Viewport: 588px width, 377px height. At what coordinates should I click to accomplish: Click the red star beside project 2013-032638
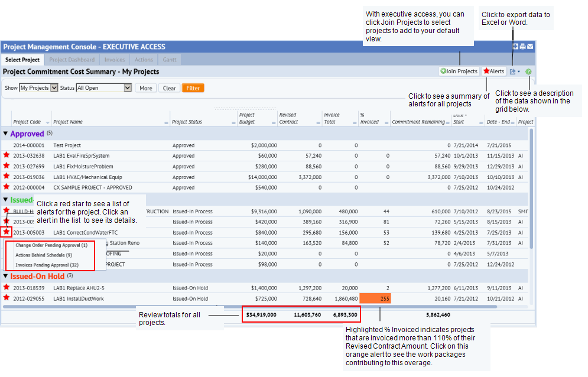[6, 156]
